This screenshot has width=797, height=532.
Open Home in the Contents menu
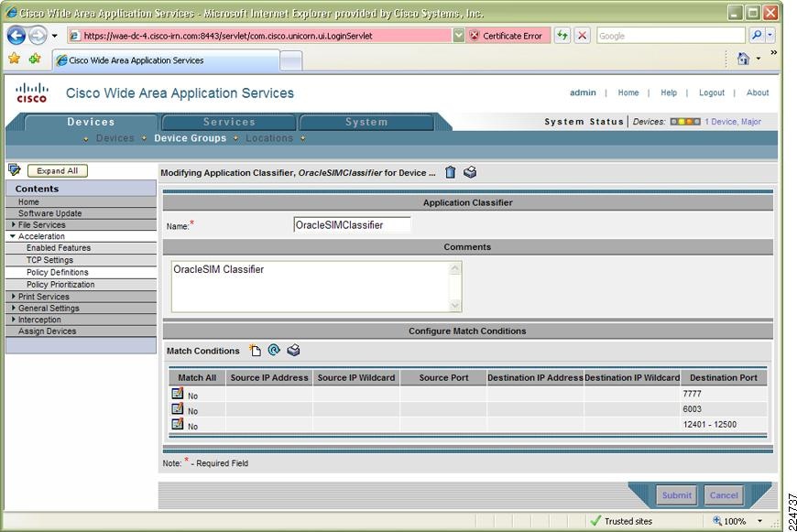tap(28, 201)
